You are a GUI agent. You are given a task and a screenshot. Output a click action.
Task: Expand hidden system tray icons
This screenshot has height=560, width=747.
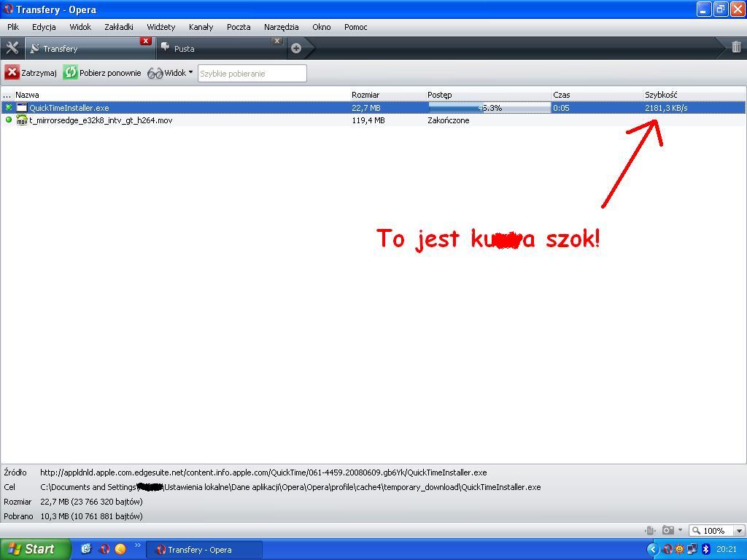(653, 549)
